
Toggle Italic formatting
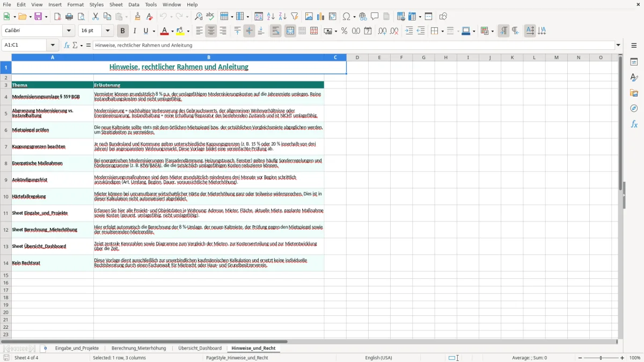click(x=135, y=31)
